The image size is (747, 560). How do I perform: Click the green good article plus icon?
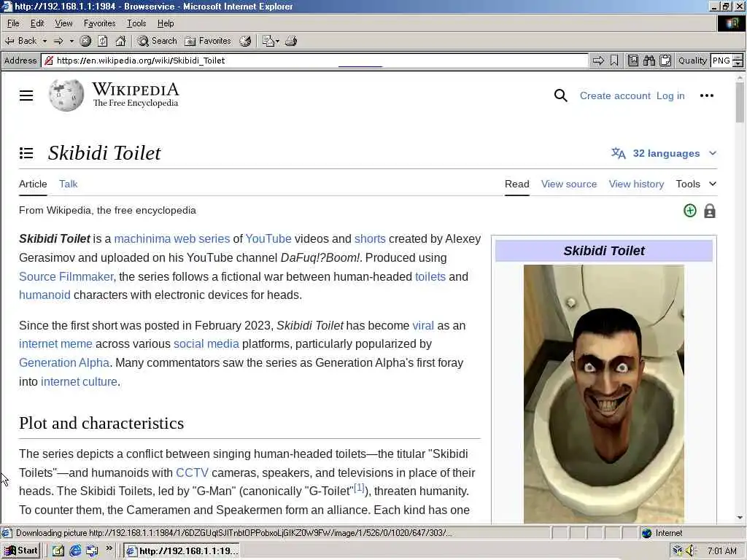click(x=690, y=211)
